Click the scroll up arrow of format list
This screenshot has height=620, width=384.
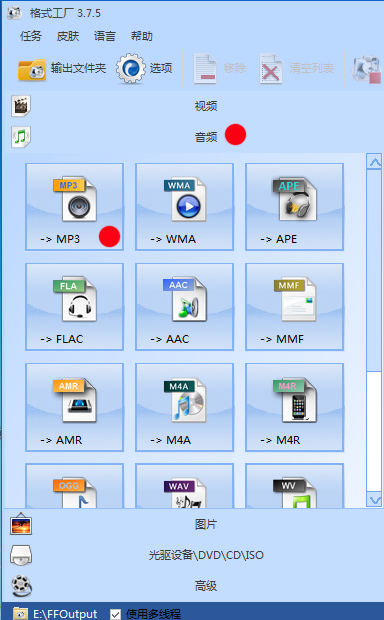[x=374, y=162]
